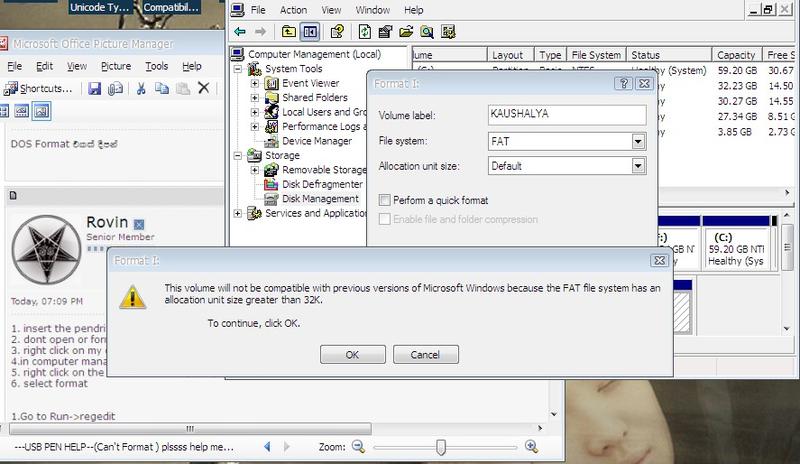Click the Back arrow in Computer Management toolbar
800x464 pixels.
coord(240,32)
